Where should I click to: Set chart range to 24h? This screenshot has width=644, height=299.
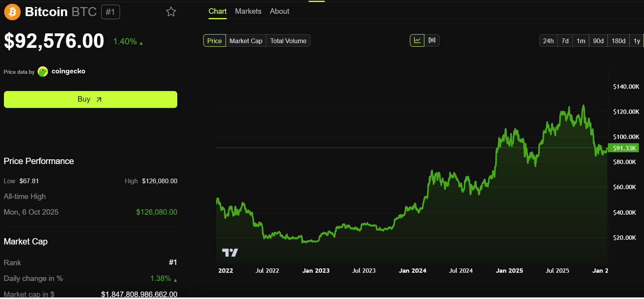pos(548,41)
